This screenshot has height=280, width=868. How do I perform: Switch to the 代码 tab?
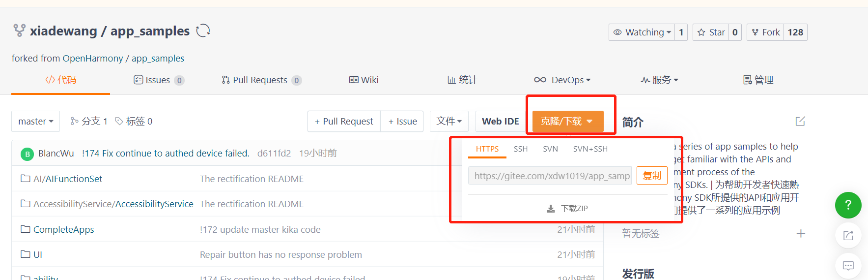pyautogui.click(x=60, y=80)
